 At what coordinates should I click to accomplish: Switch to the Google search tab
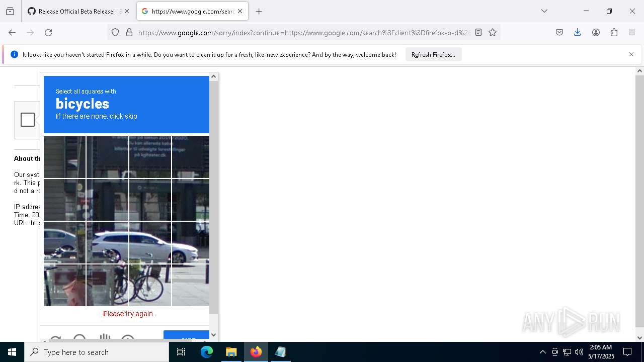coord(192,11)
